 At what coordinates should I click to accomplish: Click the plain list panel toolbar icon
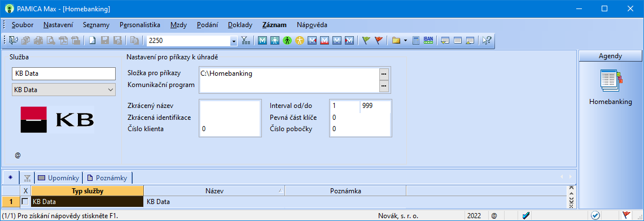(458, 40)
